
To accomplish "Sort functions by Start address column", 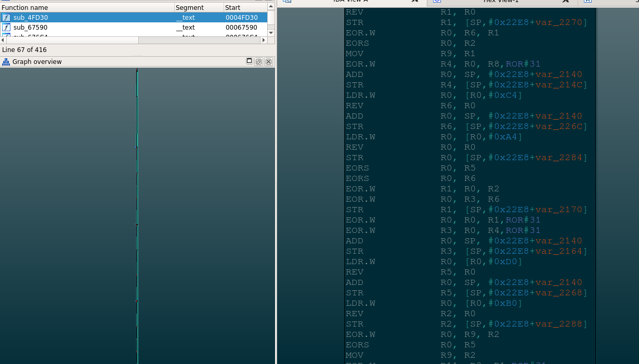I will coord(244,8).
